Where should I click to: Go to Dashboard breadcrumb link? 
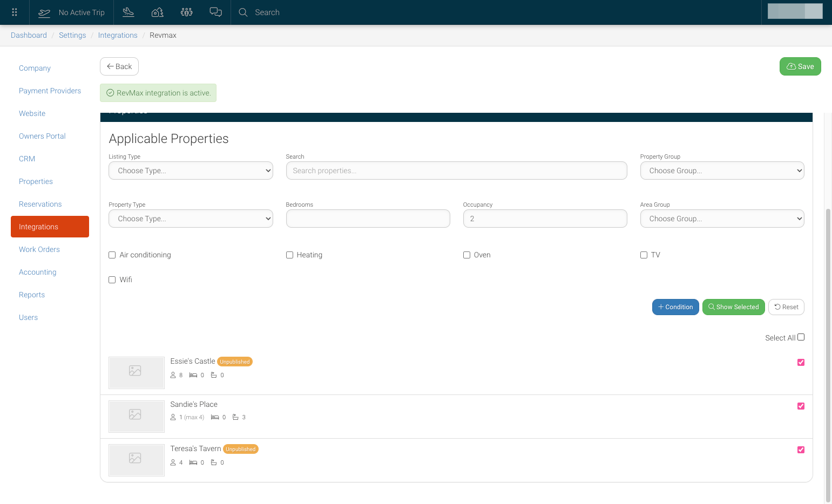click(x=29, y=35)
